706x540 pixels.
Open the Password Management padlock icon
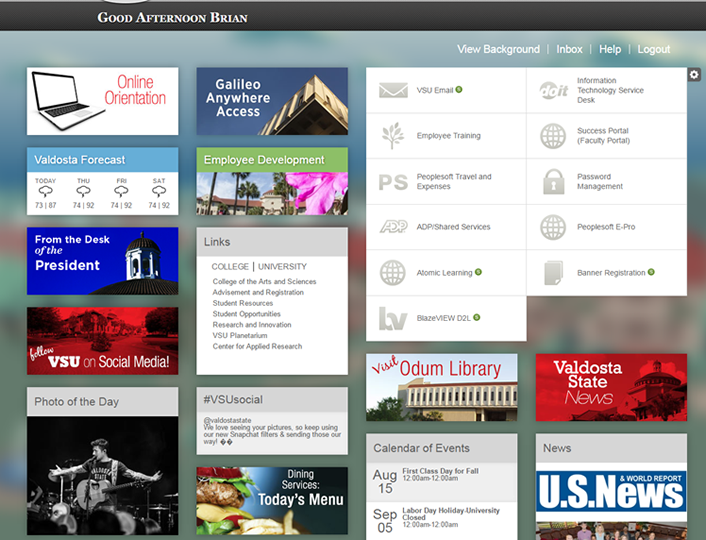pos(554,182)
